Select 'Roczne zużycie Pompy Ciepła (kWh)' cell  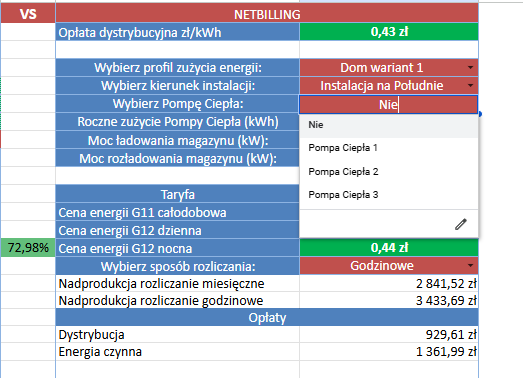[x=177, y=122]
